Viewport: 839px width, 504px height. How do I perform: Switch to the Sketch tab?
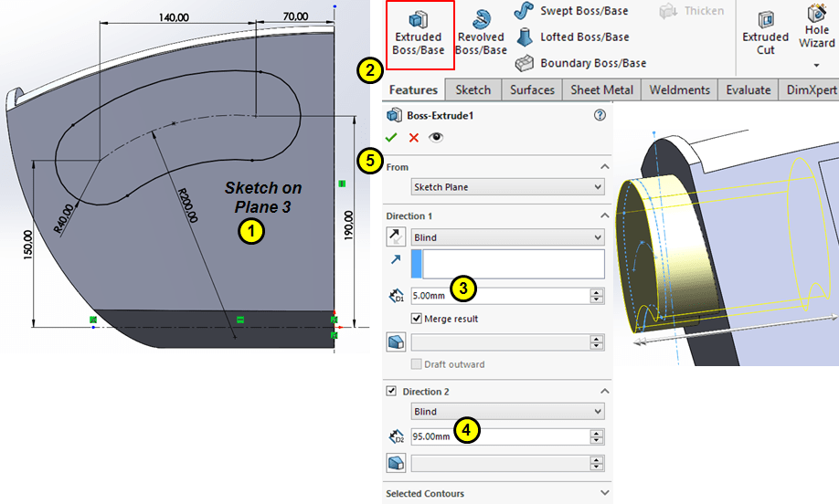(473, 89)
